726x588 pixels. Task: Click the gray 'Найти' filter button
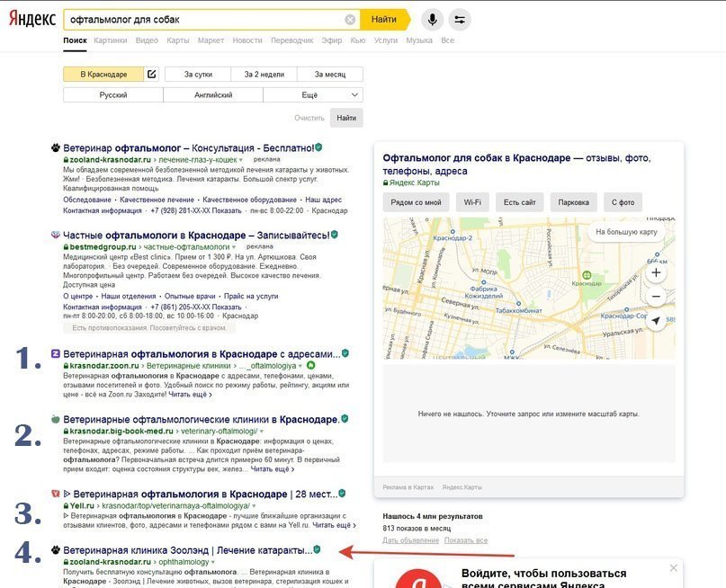point(346,118)
